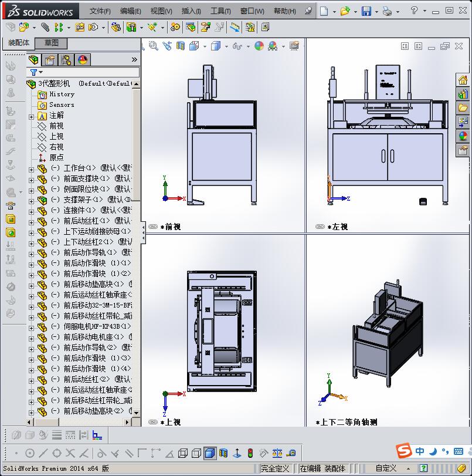Viewport: 472px width, 476px height.
Task: Click the balance scale icon in bottom toolbar
Action: click(x=277, y=453)
